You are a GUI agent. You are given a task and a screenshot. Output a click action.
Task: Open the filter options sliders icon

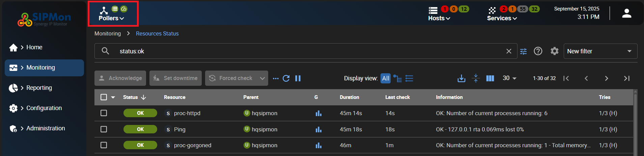pos(523,51)
